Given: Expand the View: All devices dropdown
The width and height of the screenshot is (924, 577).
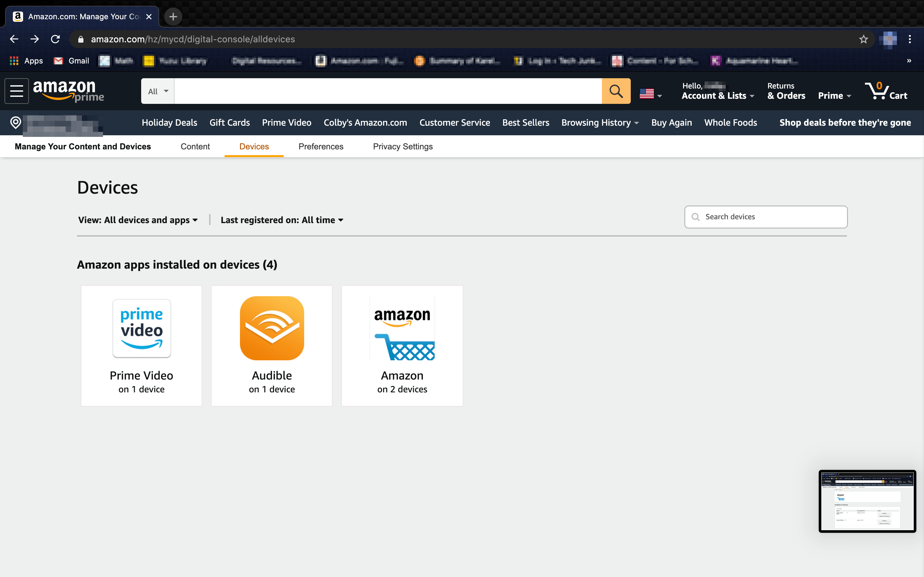Looking at the screenshot, I should (138, 220).
